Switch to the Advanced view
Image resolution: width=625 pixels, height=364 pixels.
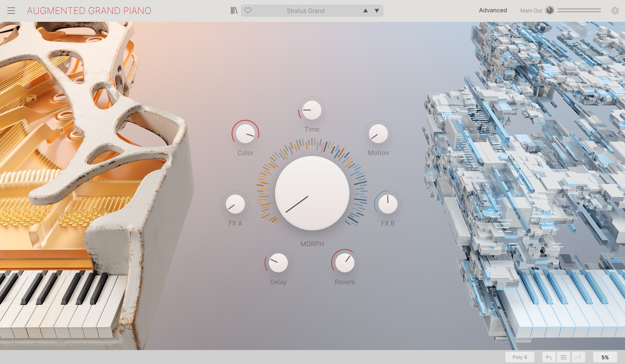click(x=493, y=10)
